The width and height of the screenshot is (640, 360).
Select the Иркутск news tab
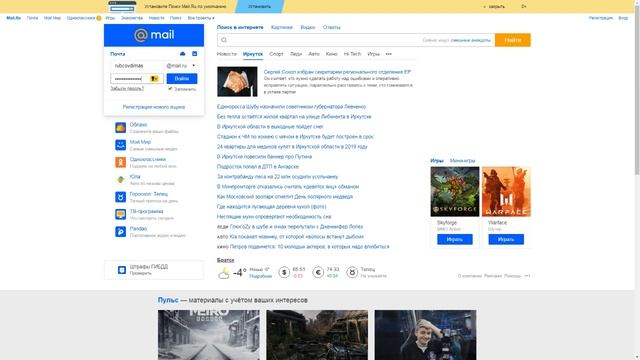pos(253,54)
